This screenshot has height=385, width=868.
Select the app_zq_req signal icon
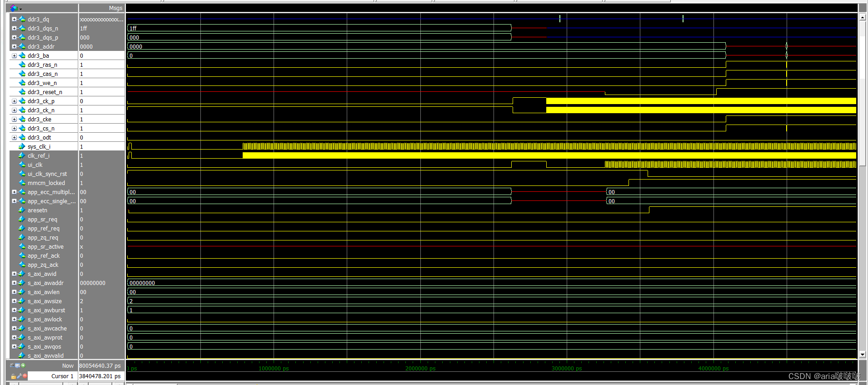[x=22, y=237]
